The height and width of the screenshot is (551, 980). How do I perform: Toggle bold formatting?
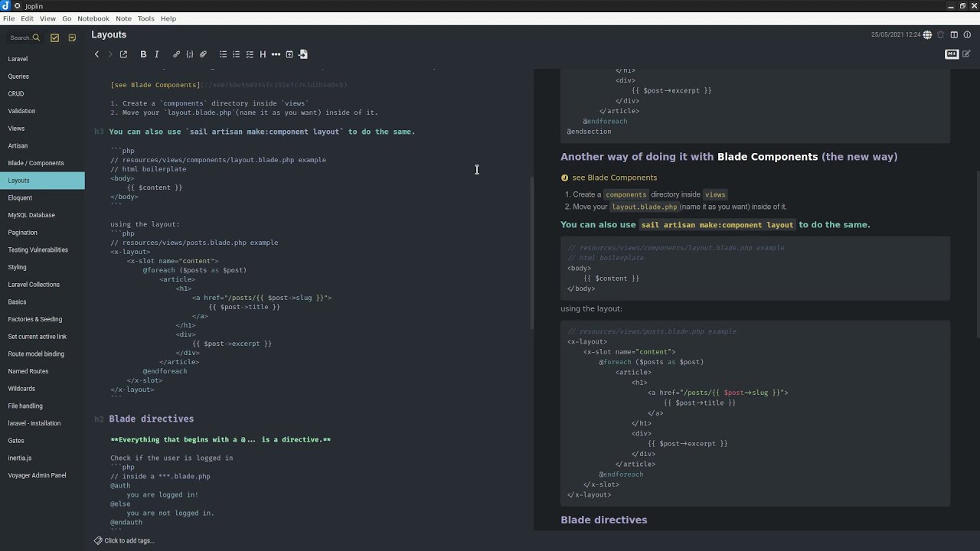143,54
